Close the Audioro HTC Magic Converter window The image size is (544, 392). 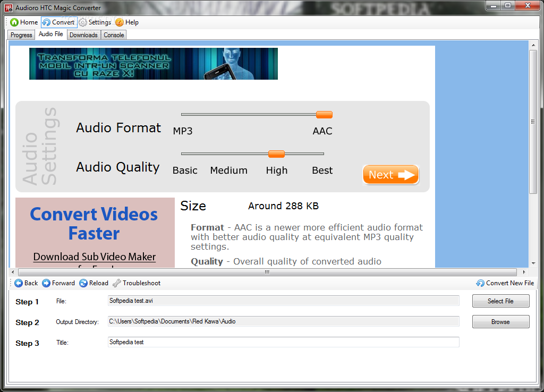point(528,5)
